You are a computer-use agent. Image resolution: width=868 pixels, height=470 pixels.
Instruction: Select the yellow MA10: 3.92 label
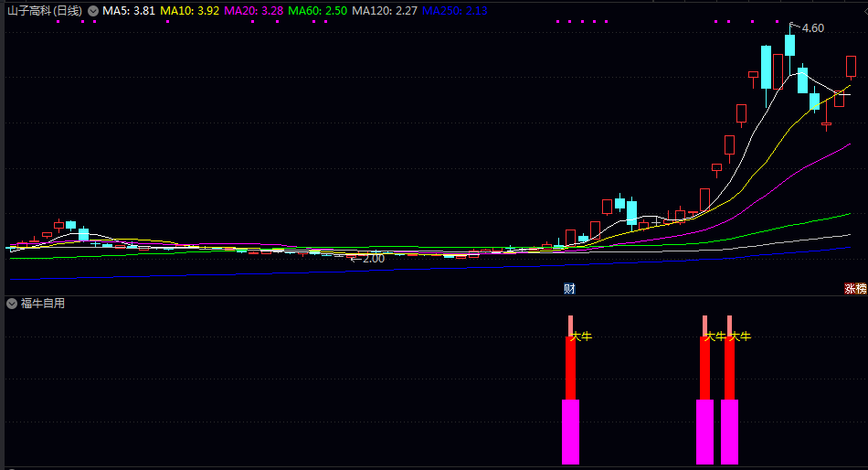coord(189,11)
